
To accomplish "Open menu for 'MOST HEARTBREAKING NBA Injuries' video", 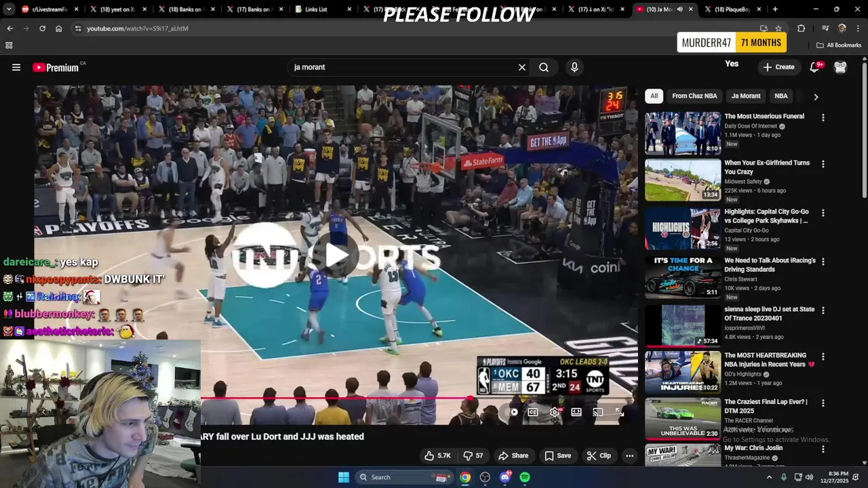I will point(823,357).
